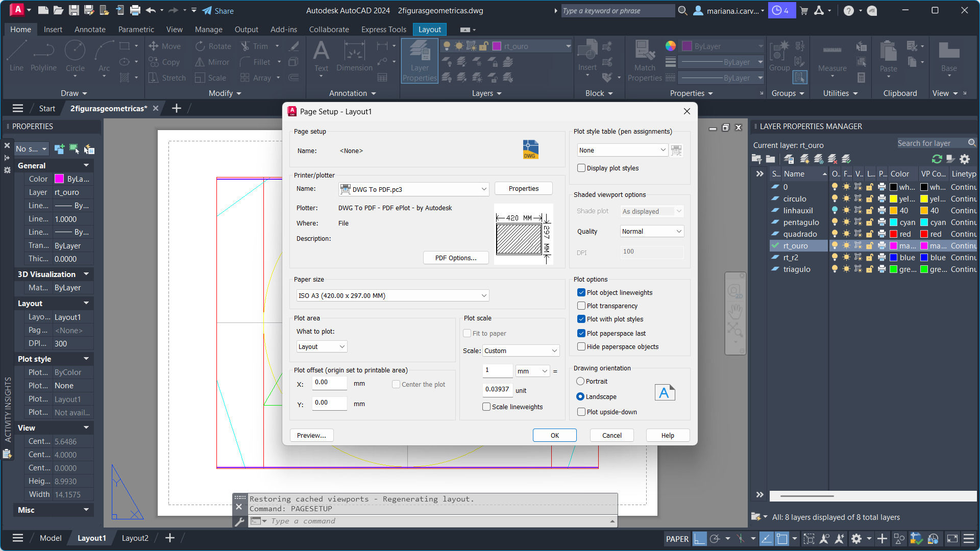This screenshot has height=551, width=980.
Task: Open the Paper size dropdown
Action: coord(393,296)
